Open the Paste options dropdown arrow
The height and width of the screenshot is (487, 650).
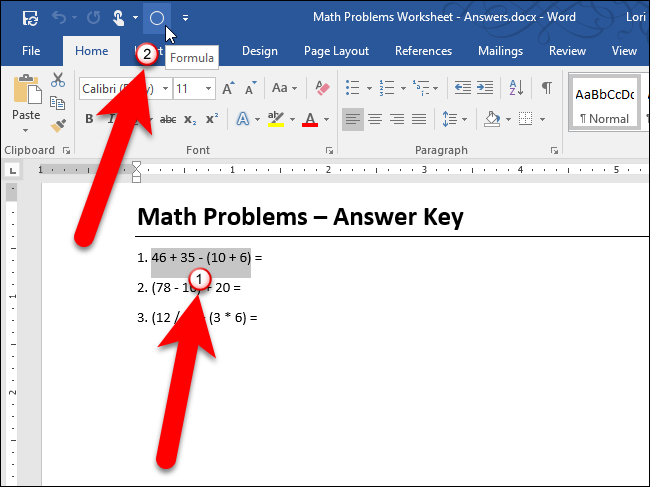26,129
